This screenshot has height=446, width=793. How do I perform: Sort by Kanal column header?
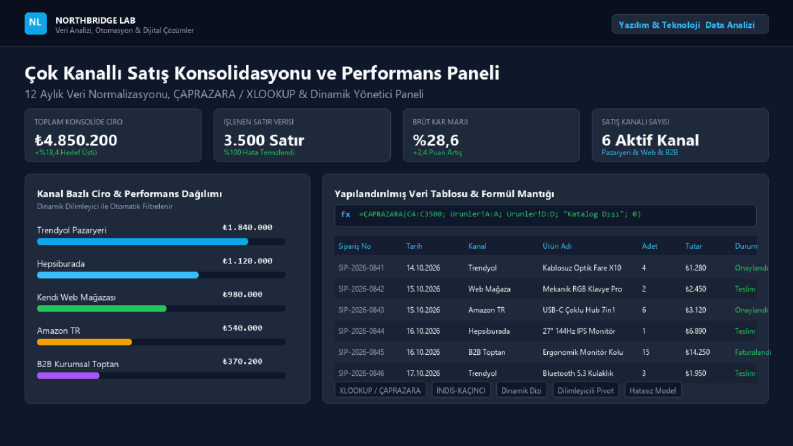tap(477, 246)
